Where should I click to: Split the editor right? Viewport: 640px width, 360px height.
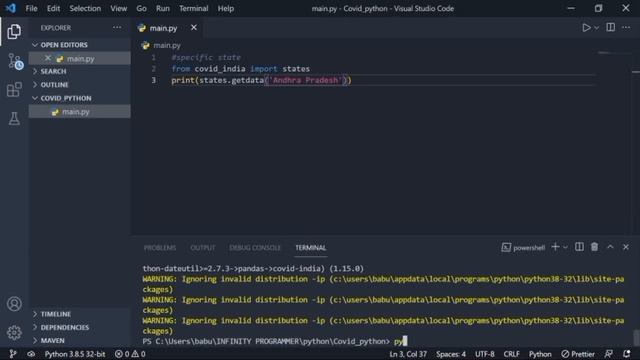pyautogui.click(x=610, y=27)
